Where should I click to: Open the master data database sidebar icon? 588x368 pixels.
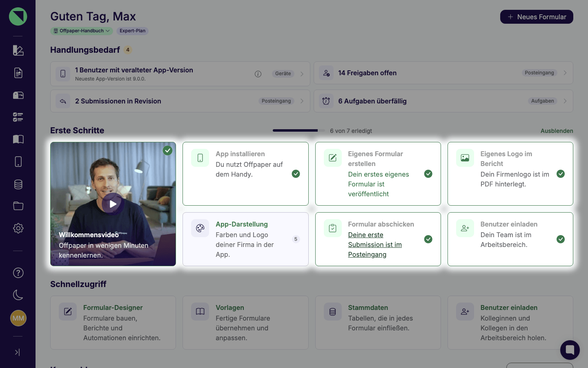click(18, 184)
